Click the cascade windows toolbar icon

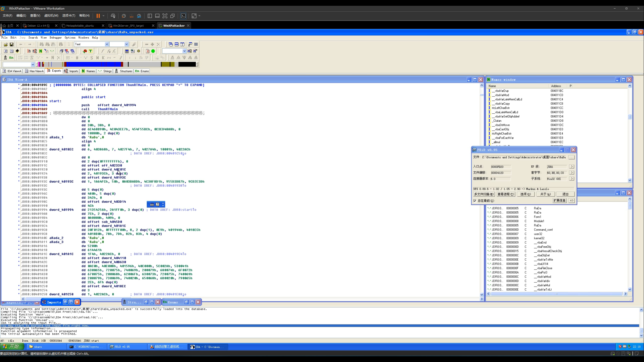(x=170, y=44)
